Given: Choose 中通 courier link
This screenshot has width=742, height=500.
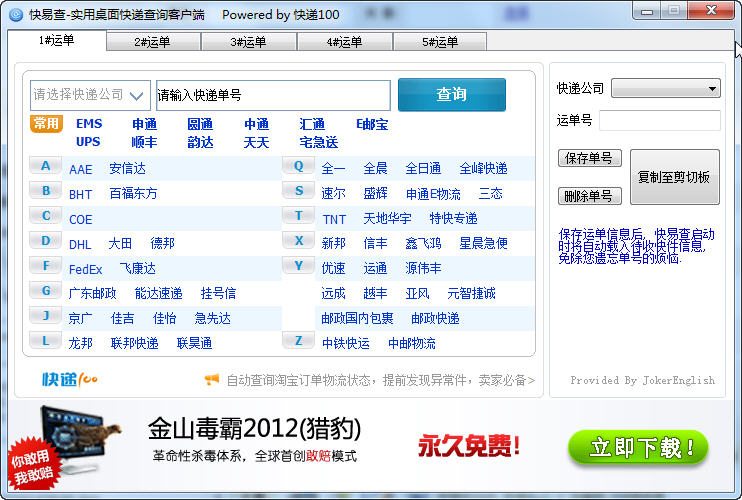Looking at the screenshot, I should pos(256,124).
